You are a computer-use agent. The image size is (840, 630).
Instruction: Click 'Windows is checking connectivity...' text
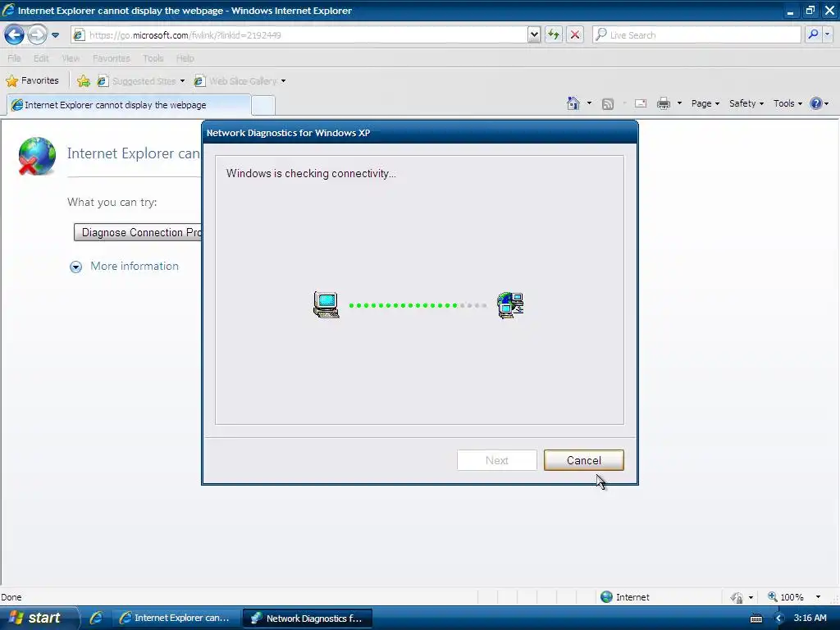[311, 174]
